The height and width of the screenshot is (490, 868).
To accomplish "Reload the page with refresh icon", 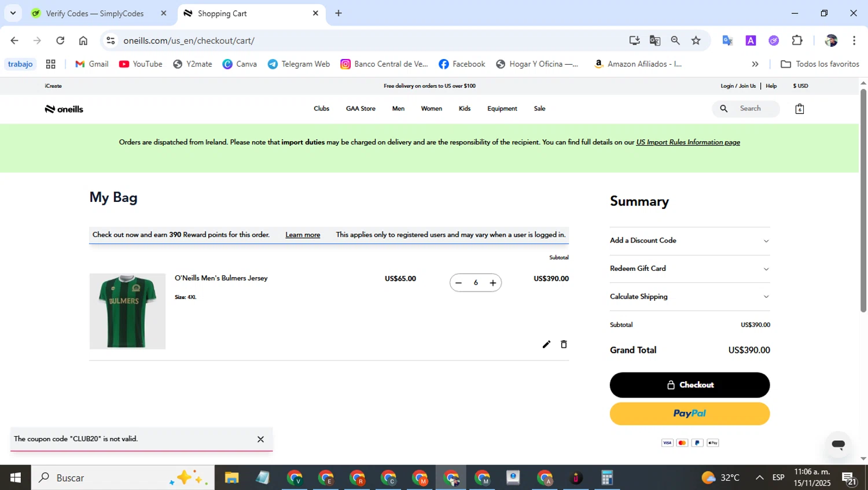I will (60, 40).
